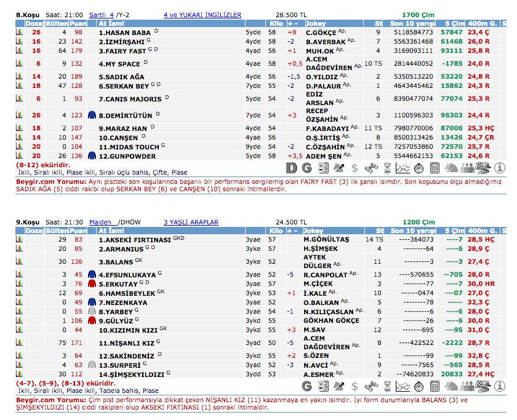Click the bar chart icon beside HASAN BABA
The image size is (517, 420).
(18, 32)
